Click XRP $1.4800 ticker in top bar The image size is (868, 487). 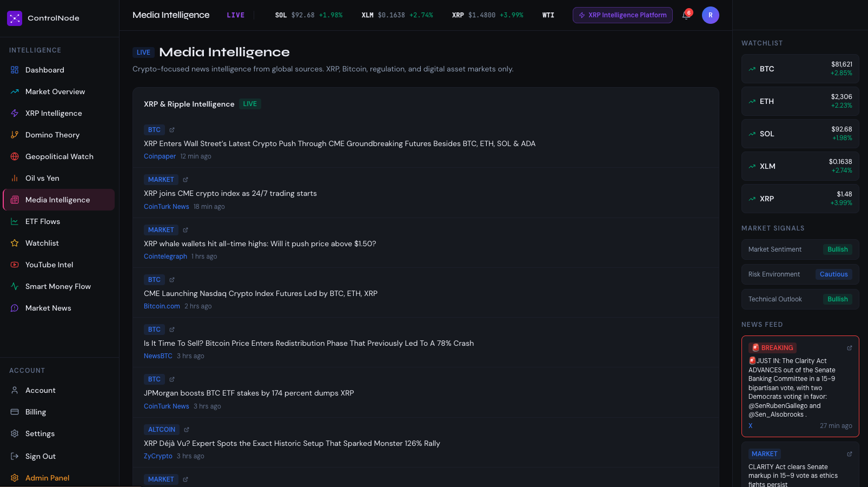(x=487, y=15)
